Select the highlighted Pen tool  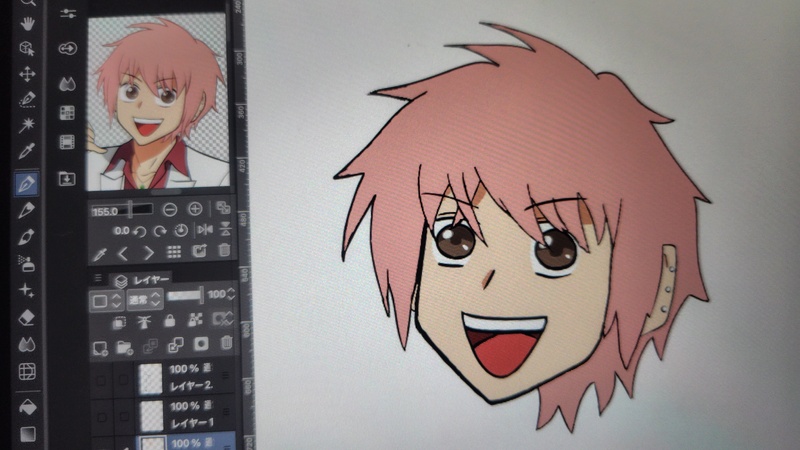(x=26, y=184)
